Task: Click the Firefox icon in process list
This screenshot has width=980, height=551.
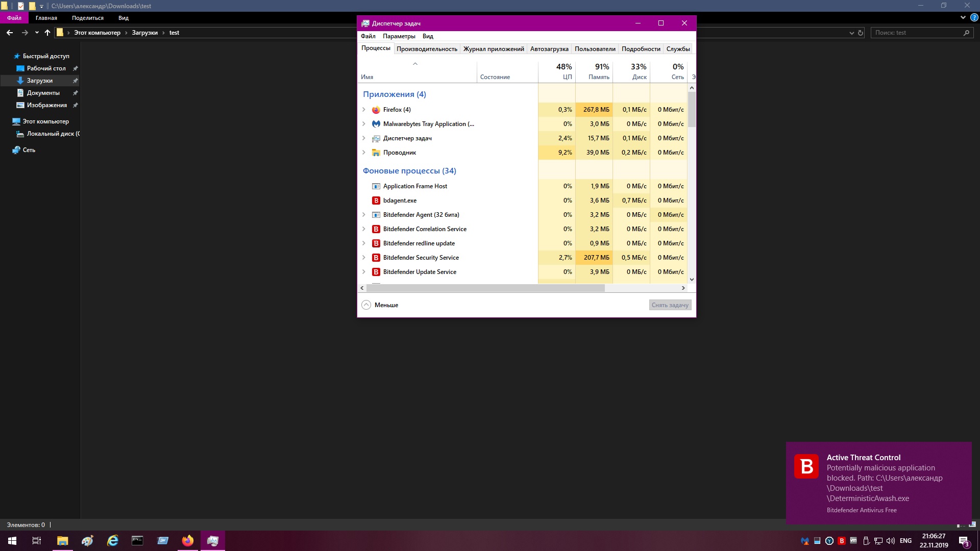Action: [376, 110]
